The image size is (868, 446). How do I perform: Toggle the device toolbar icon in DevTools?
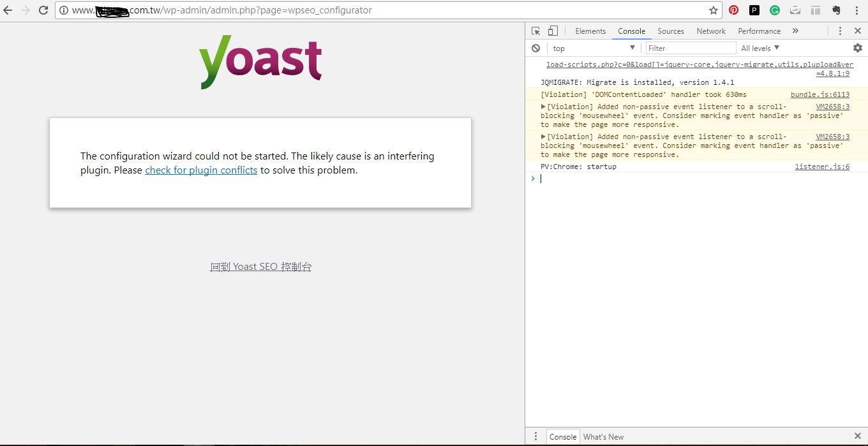[553, 31]
